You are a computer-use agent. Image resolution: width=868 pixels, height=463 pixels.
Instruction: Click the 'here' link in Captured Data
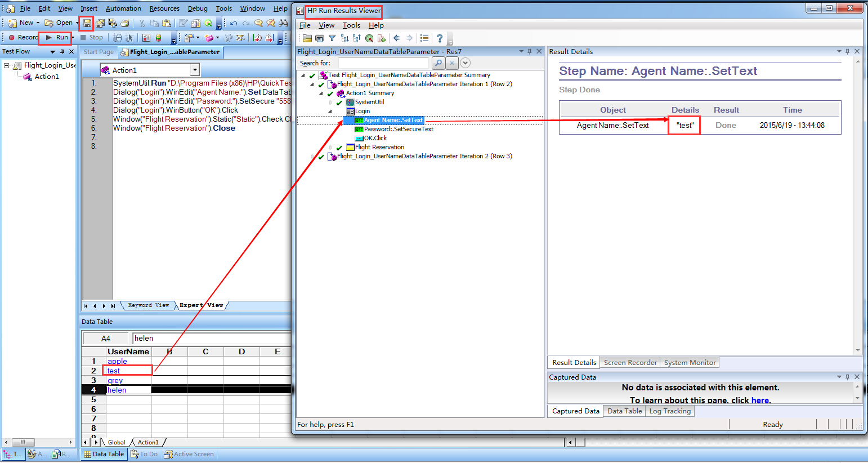760,400
